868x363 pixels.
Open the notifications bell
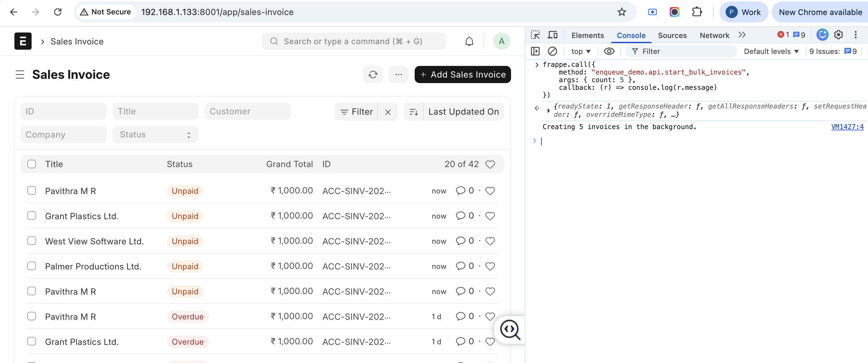tap(469, 41)
